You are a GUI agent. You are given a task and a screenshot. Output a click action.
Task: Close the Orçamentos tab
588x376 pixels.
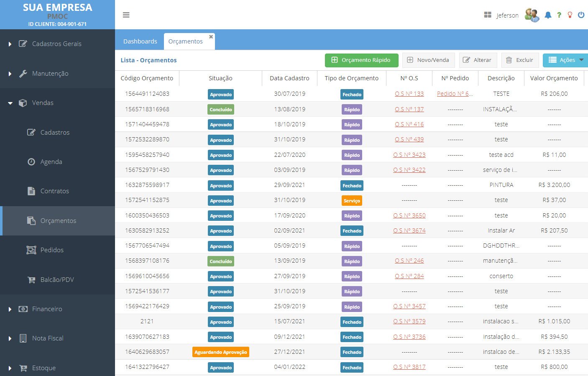[x=211, y=37]
